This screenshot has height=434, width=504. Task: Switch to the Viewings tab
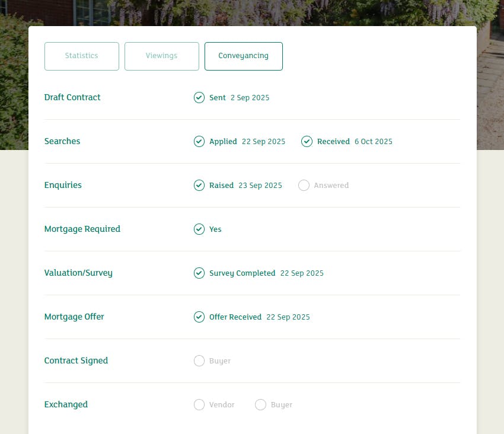(162, 56)
